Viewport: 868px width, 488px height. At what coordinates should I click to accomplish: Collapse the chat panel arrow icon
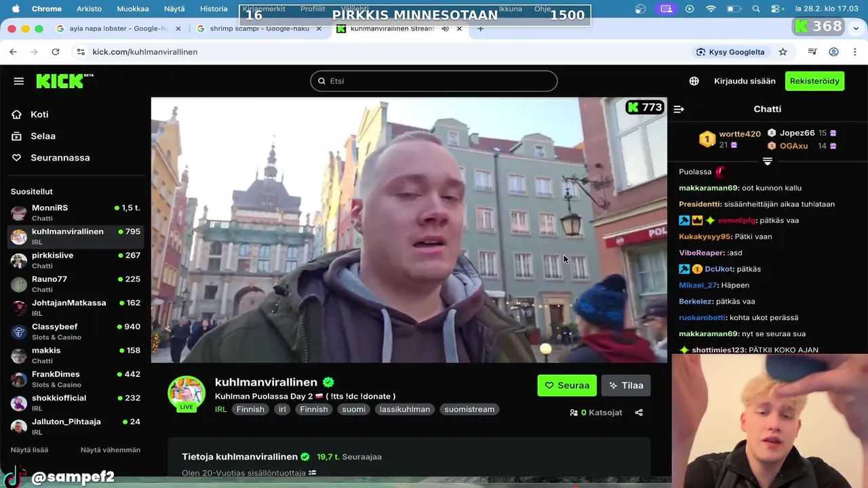pyautogui.click(x=679, y=109)
